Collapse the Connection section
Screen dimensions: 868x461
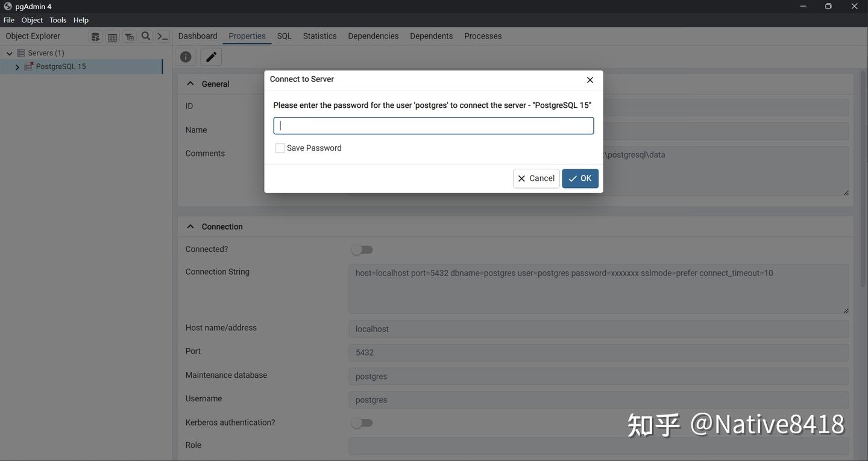190,227
